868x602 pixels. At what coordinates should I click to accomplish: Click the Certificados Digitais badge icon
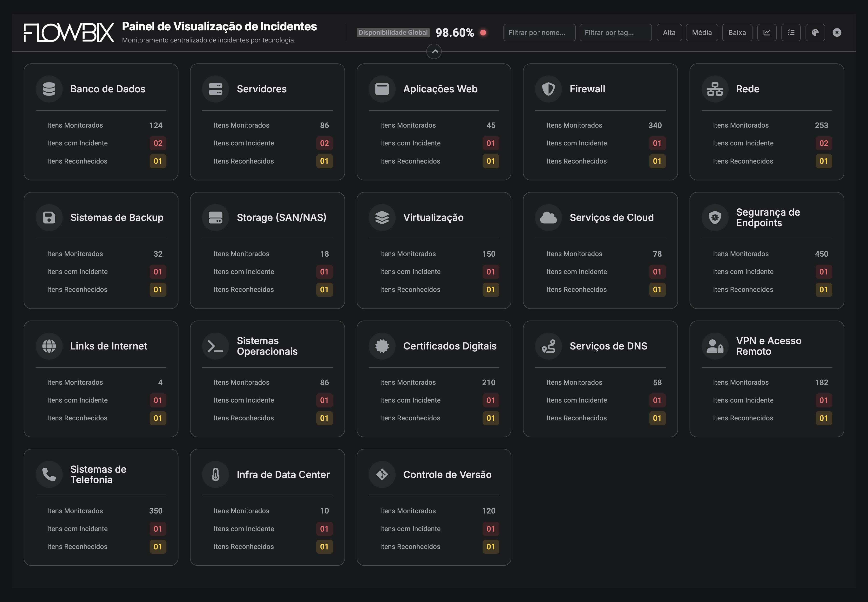coord(382,346)
